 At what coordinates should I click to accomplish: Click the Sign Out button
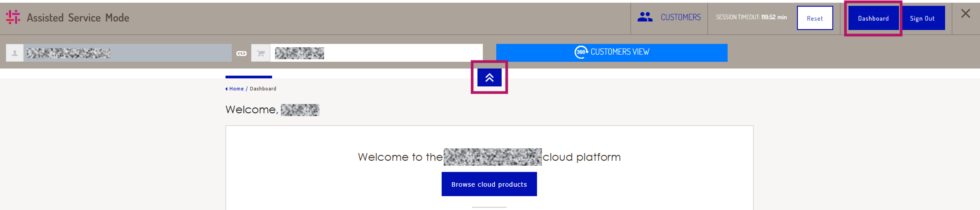tap(922, 18)
